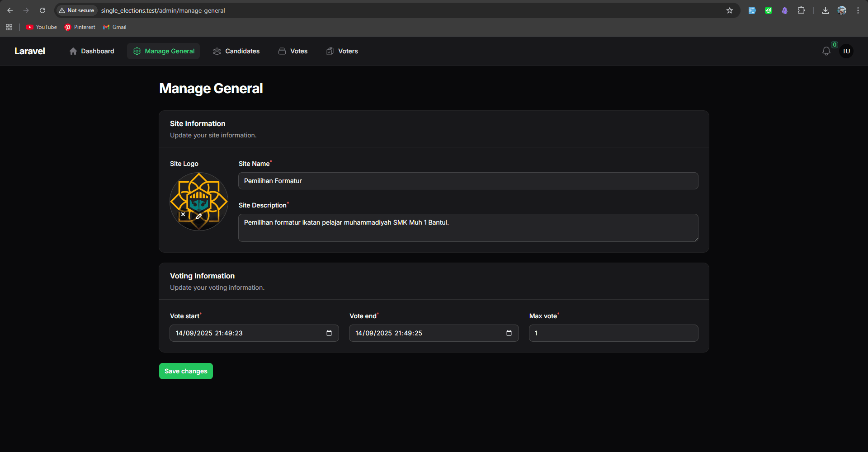This screenshot has height=452, width=868.
Task: Open browser downloads icon
Action: 825,10
